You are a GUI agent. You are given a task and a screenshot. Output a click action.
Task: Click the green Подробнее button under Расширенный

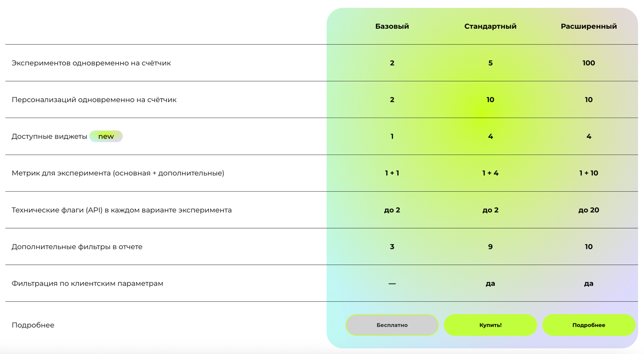coord(588,325)
